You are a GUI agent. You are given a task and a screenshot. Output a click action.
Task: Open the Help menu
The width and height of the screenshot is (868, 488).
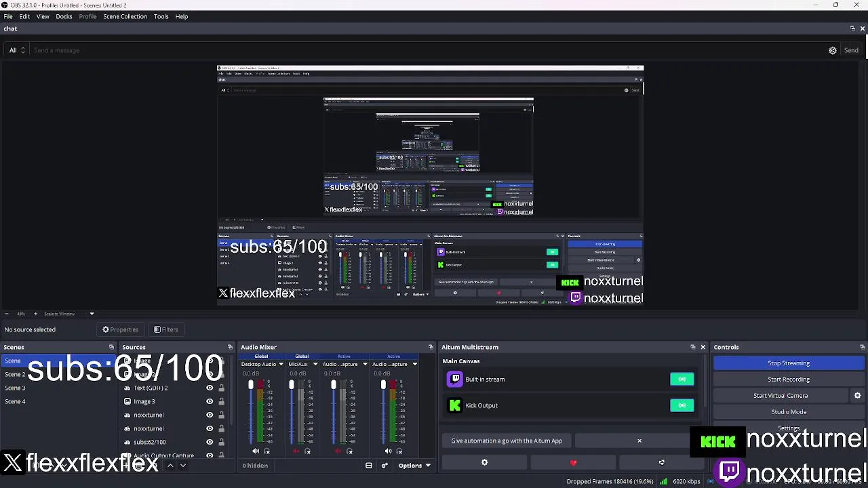[x=181, y=16]
